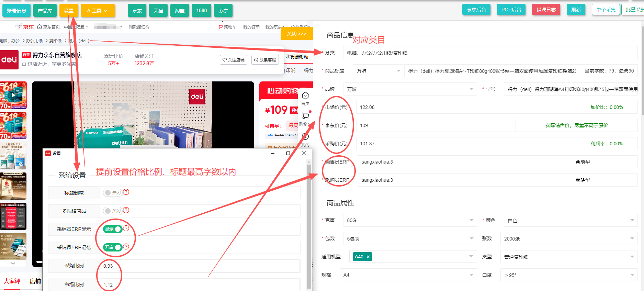The height and width of the screenshot is (291, 644).
Task: Select the 大家评 tab
Action: point(12,281)
